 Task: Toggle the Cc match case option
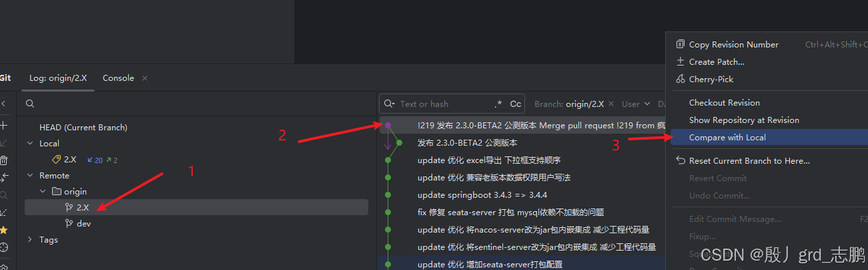tap(516, 104)
